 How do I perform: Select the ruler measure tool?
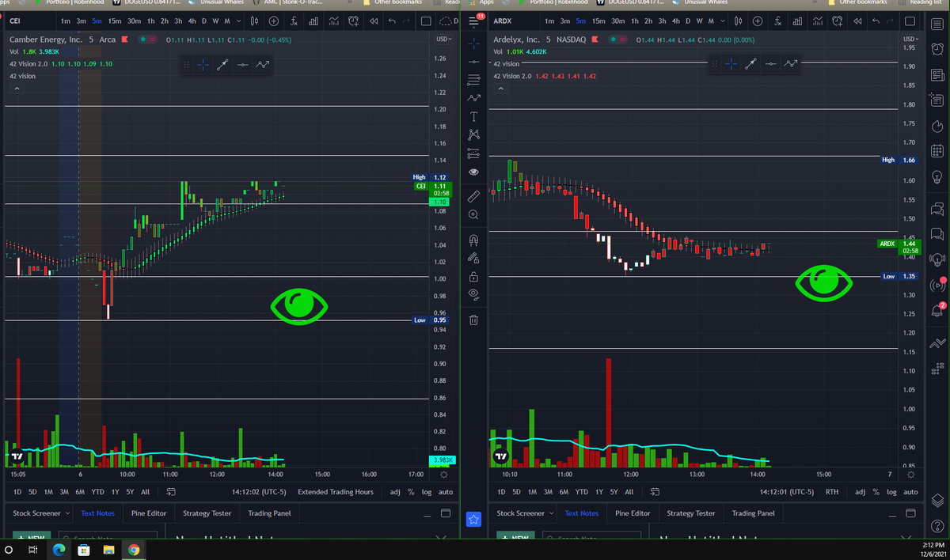[x=473, y=195]
